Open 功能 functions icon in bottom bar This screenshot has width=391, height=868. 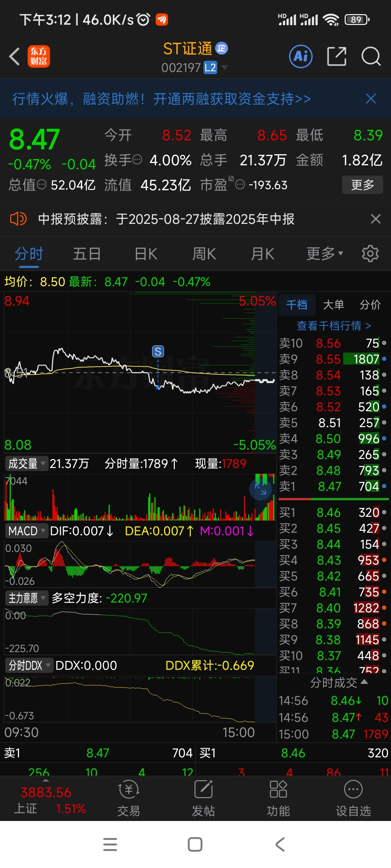click(278, 798)
